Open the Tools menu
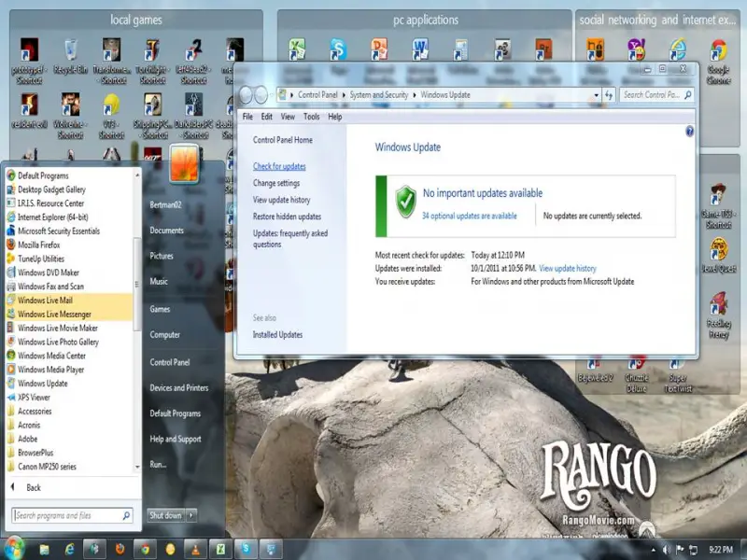Screen dimensions: 747x560 tap(311, 117)
